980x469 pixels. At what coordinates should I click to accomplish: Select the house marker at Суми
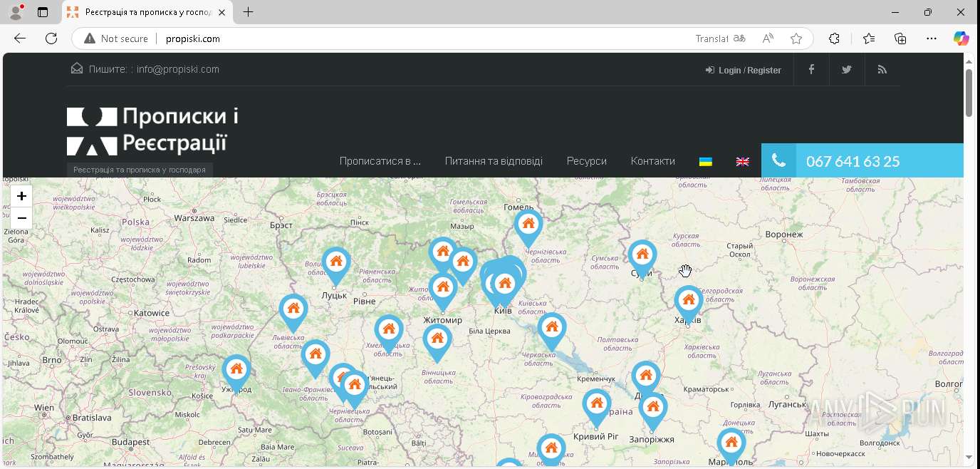coord(642,257)
